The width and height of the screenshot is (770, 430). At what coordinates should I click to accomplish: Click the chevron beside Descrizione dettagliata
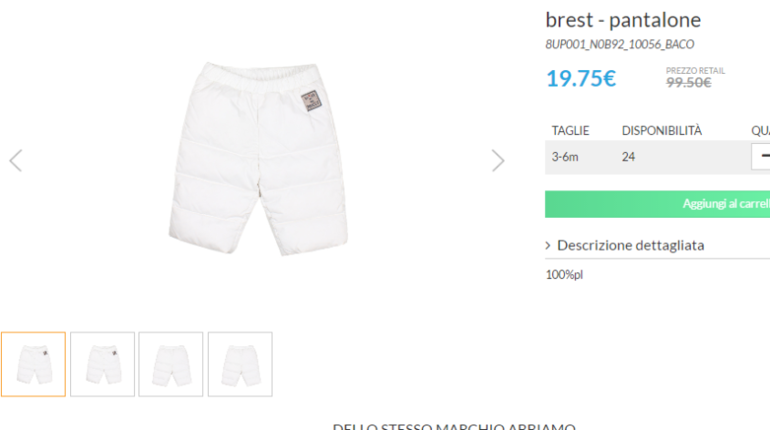coord(549,245)
